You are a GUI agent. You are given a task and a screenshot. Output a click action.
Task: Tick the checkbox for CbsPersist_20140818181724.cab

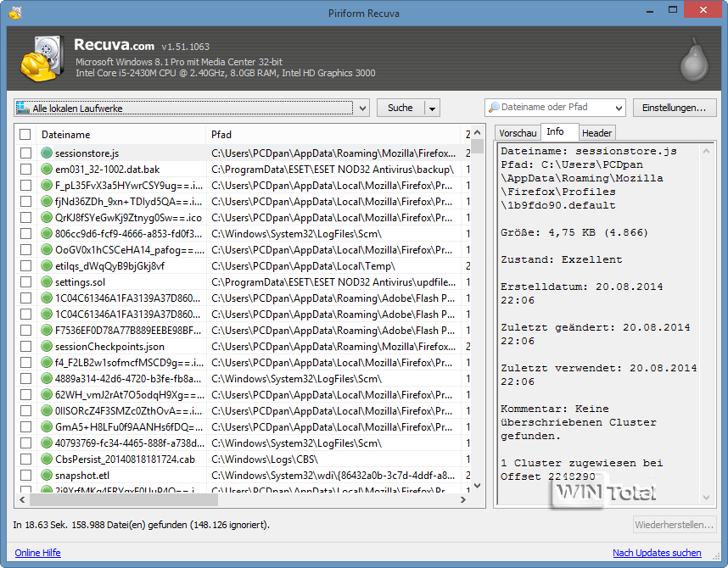click(x=25, y=459)
